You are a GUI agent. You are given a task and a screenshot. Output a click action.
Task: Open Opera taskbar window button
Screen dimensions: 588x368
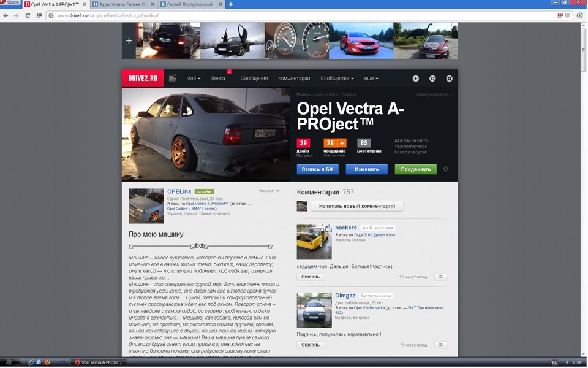pyautogui.click(x=99, y=362)
